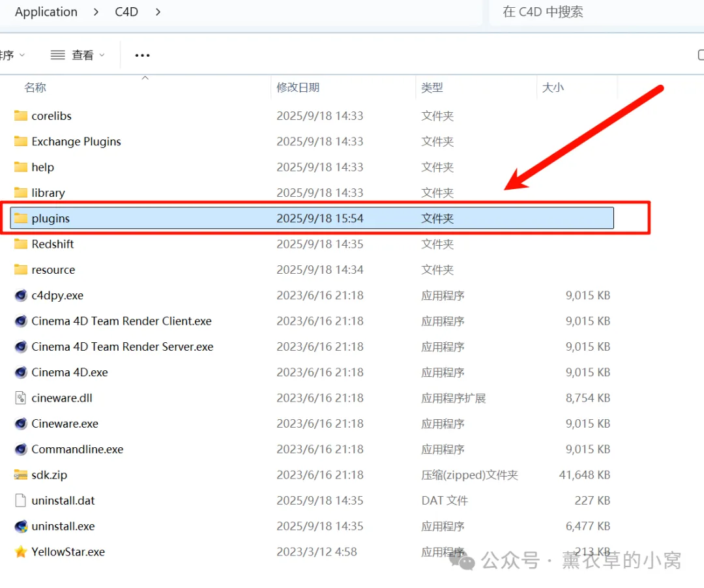Open the see more (•••) toolbar menu
704x588 pixels.
pos(142,55)
